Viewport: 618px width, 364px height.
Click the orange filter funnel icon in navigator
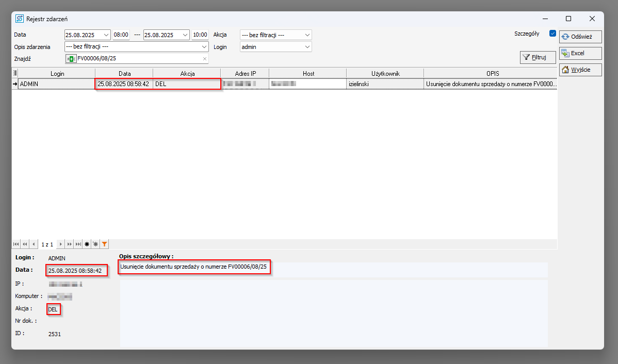click(104, 244)
